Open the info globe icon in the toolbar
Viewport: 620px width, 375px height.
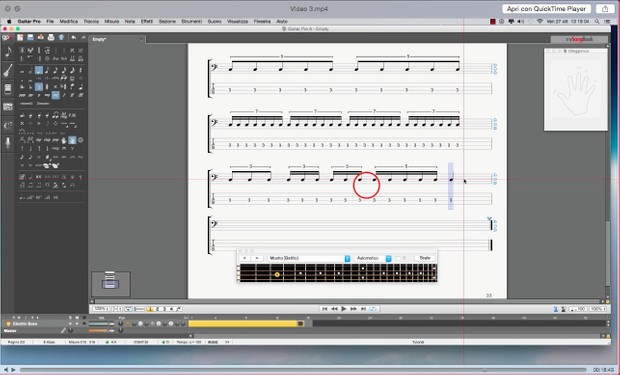(x=61, y=38)
